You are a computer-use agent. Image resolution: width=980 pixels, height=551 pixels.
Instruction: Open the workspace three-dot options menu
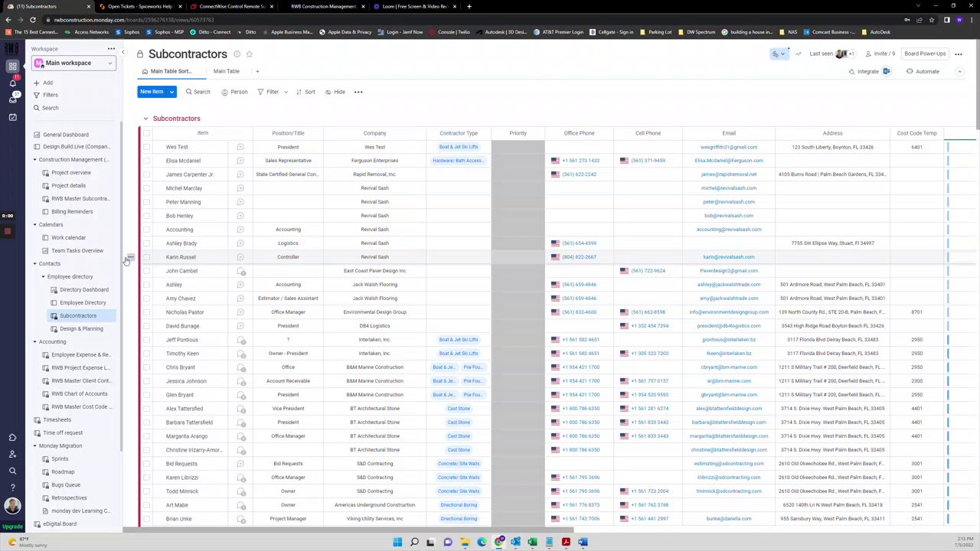point(111,49)
